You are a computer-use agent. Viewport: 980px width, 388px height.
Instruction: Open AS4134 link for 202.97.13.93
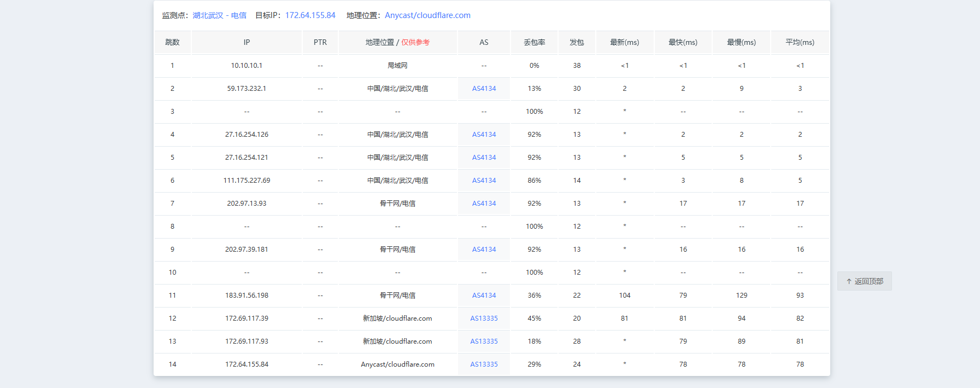point(484,204)
